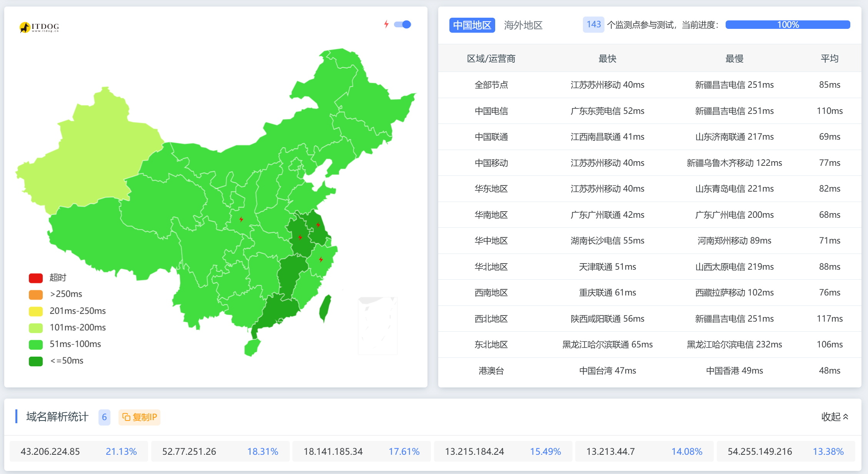
Task: Select the 西南地区 row label
Action: (x=491, y=292)
